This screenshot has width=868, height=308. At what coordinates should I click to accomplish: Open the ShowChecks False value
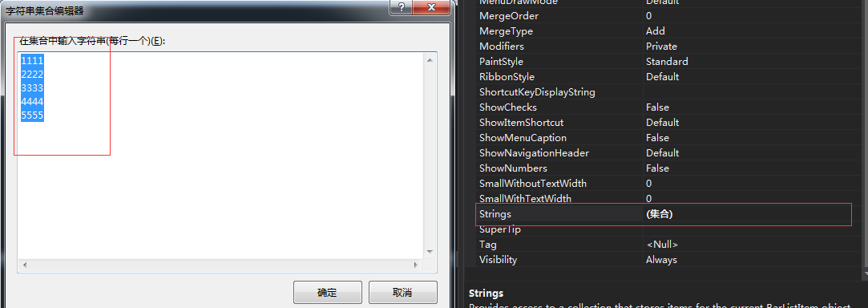coord(657,107)
